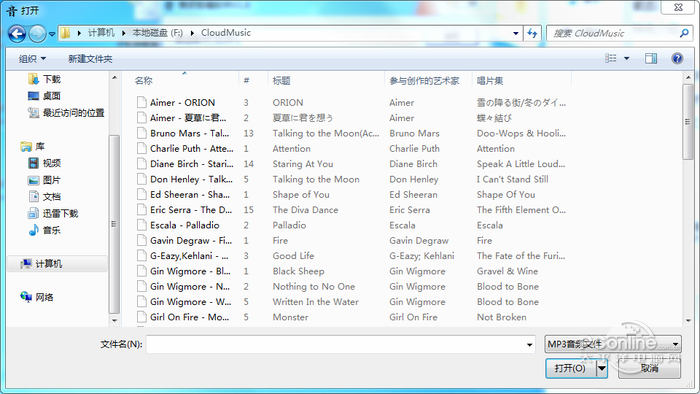Screen dimensions: 700x394
Task: Select Diane Birch - Stari... file
Action: pyautogui.click(x=192, y=164)
